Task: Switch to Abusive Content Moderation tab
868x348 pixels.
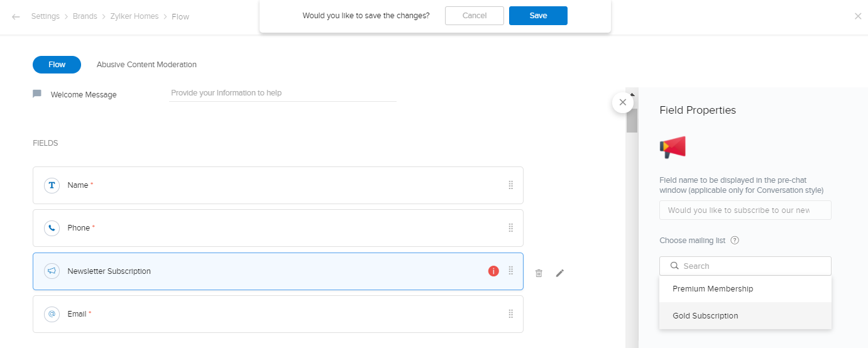Action: pos(146,65)
